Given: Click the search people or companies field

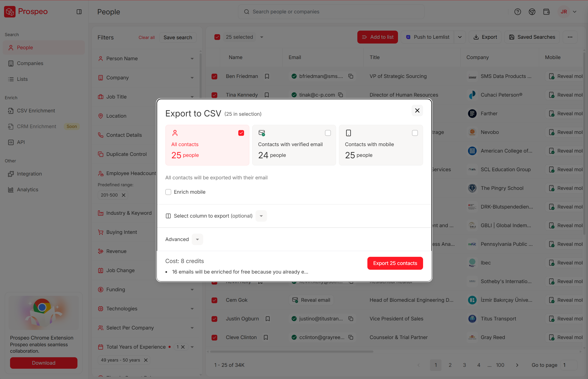Looking at the screenshot, I should [331, 12].
